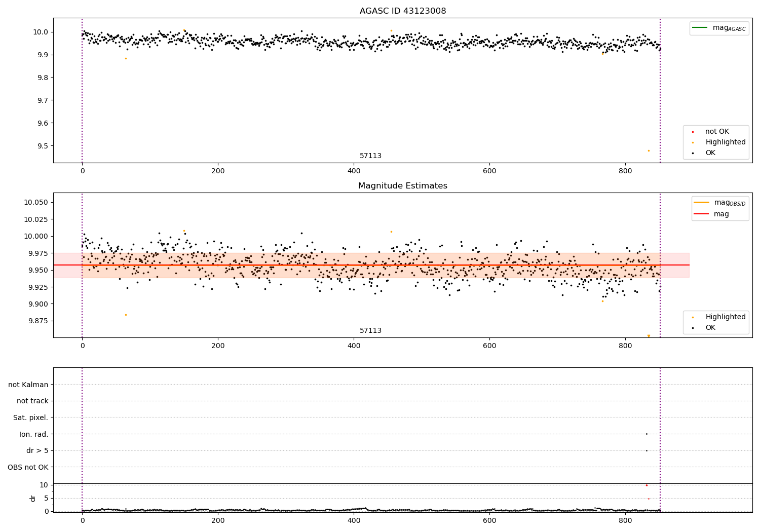Click the '9.925' y-axis tick label
Image resolution: width=760 pixels, height=532 pixels.
(38, 287)
